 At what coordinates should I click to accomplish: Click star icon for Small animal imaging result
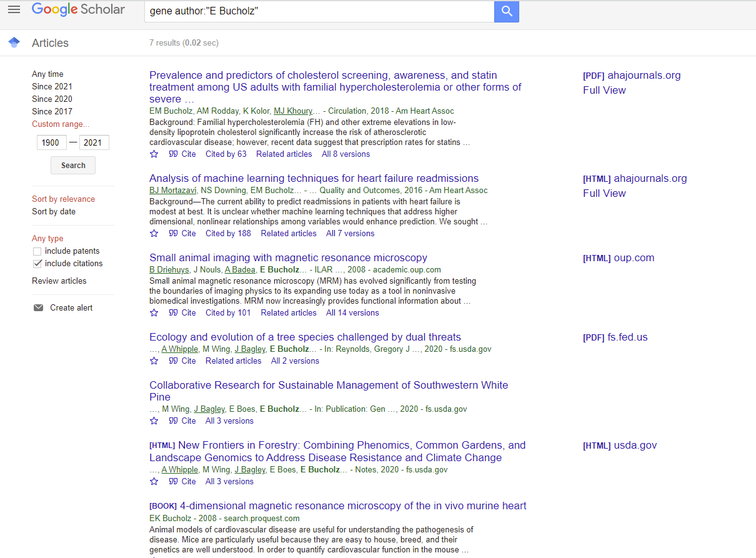click(154, 312)
